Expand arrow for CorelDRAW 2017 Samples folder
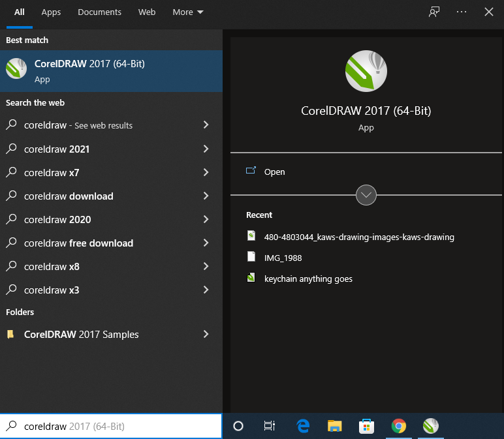Viewport: 504px width, 439px height. [x=206, y=334]
